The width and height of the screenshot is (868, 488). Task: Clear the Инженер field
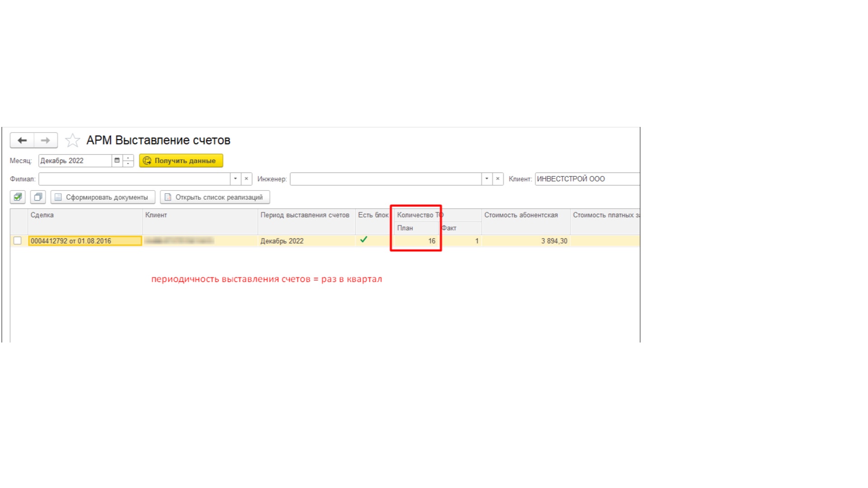coord(498,179)
